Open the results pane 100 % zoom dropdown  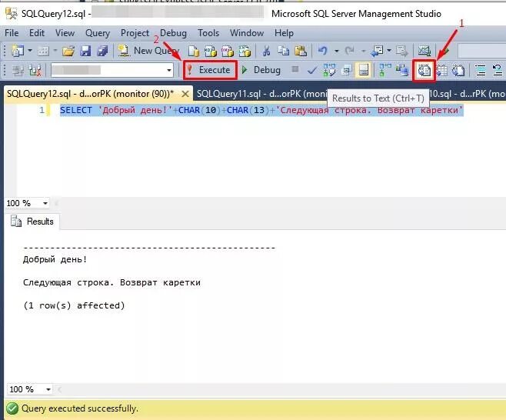(x=48, y=389)
